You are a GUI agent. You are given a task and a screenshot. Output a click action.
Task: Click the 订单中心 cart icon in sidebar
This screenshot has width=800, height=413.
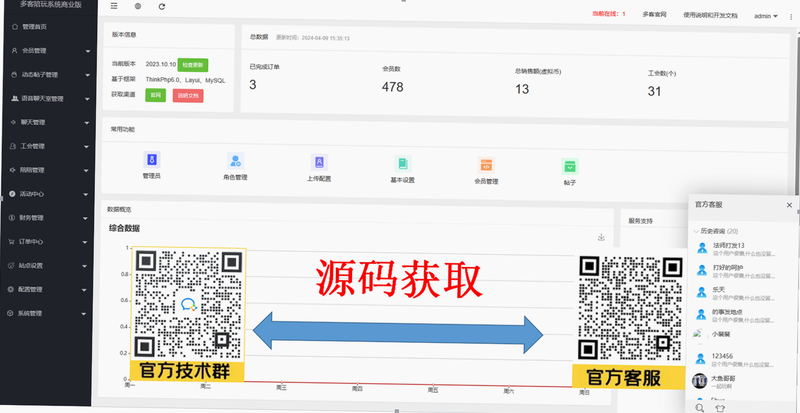[x=12, y=241]
